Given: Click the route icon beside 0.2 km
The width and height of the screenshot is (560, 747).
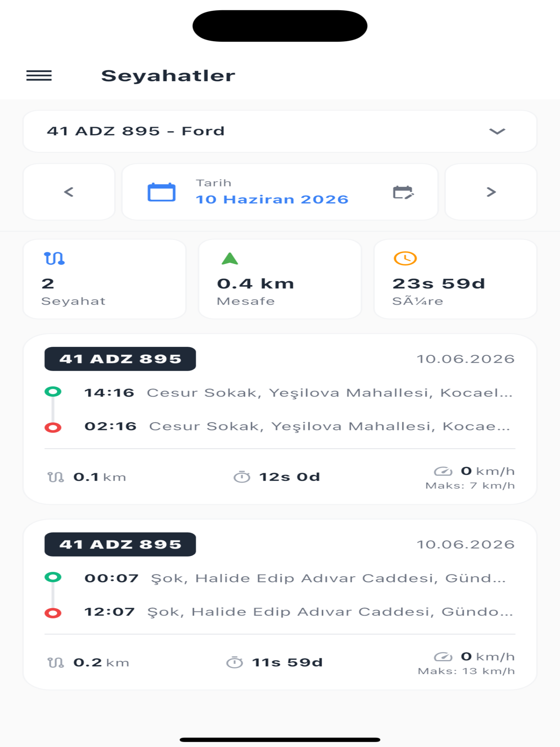Looking at the screenshot, I should [56, 663].
